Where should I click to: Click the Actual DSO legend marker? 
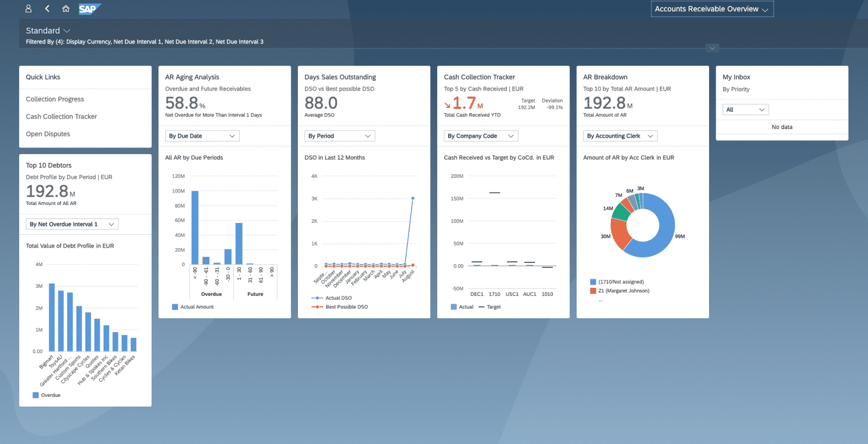[317, 298]
